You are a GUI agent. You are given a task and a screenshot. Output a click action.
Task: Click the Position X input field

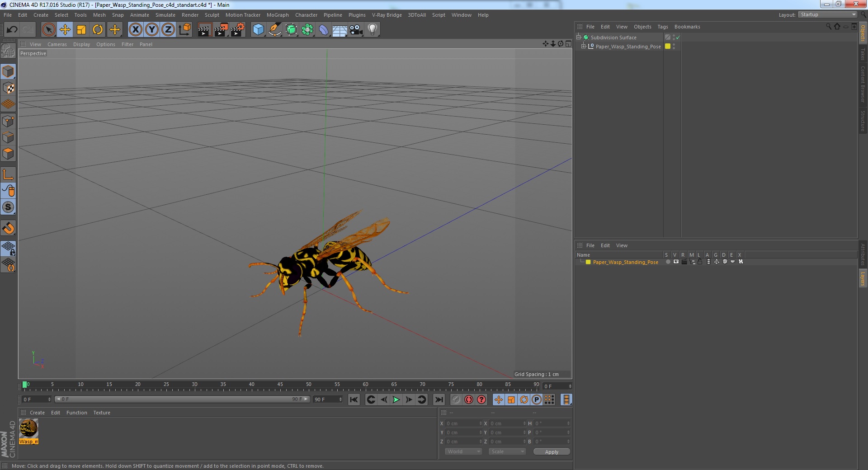(464, 423)
